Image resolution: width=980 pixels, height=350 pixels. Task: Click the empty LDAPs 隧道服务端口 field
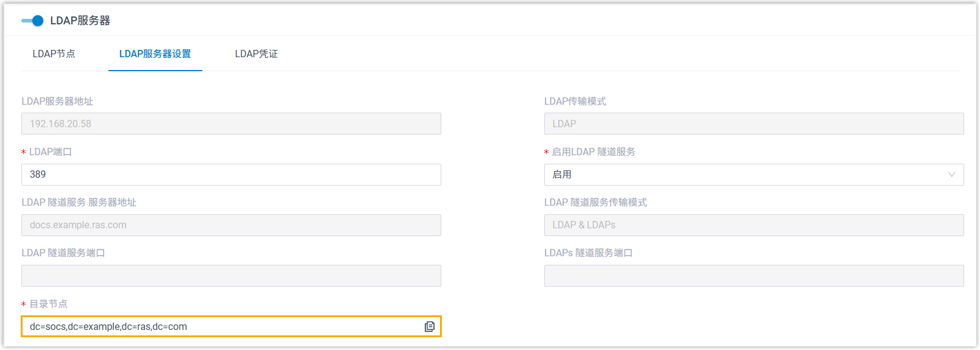point(753,276)
